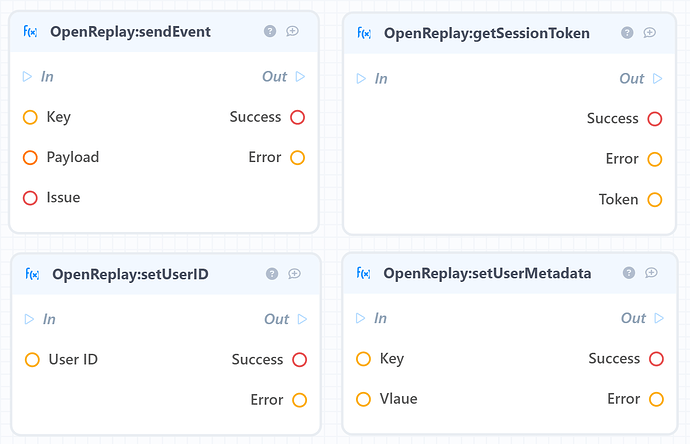
Task: Click the Error output port on sendEvent
Action: point(297,158)
